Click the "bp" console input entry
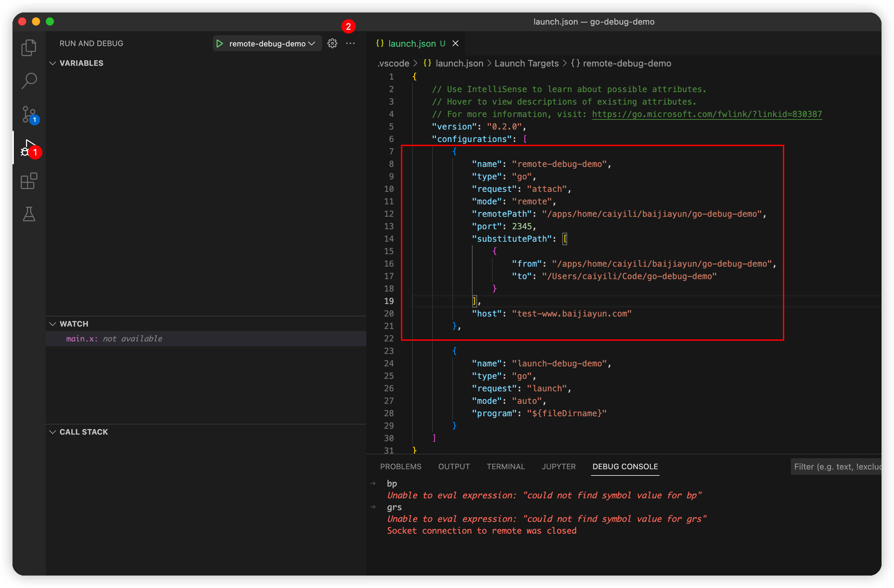894x588 pixels. (392, 483)
